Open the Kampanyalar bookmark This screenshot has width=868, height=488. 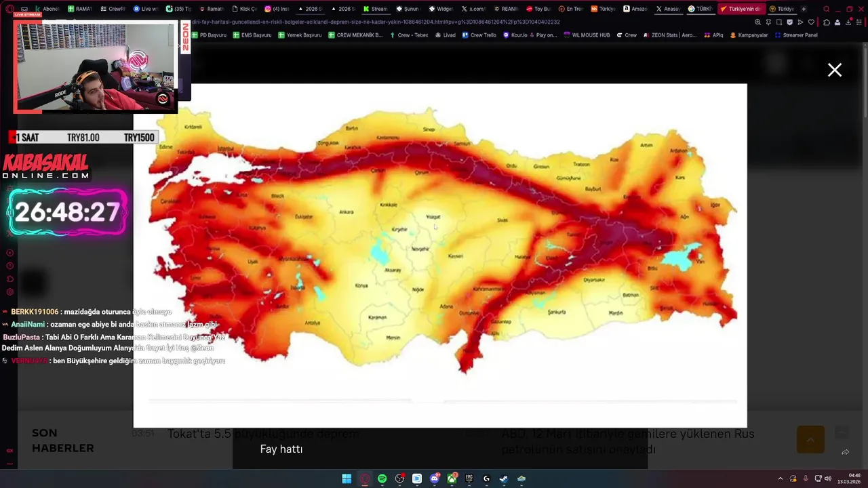coord(749,35)
